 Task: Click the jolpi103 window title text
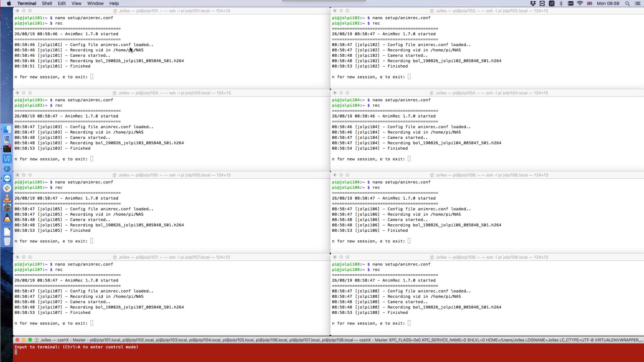point(174,93)
